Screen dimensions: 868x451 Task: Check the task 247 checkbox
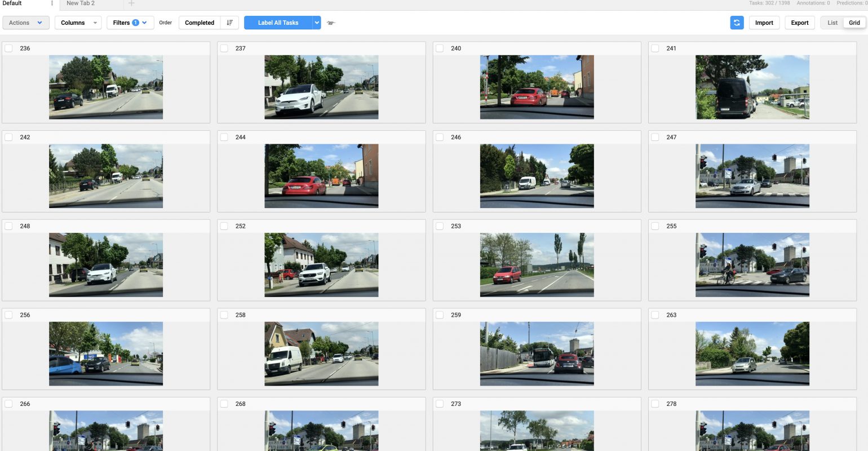tap(655, 137)
